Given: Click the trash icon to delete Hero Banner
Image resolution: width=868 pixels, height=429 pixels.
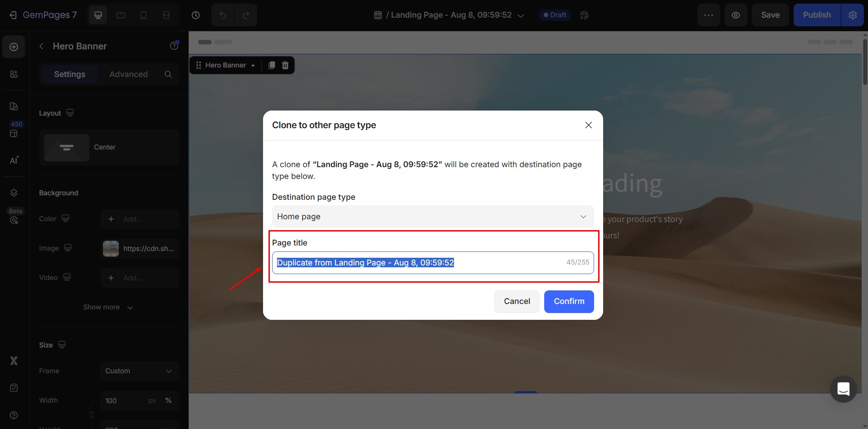Looking at the screenshot, I should tap(285, 65).
